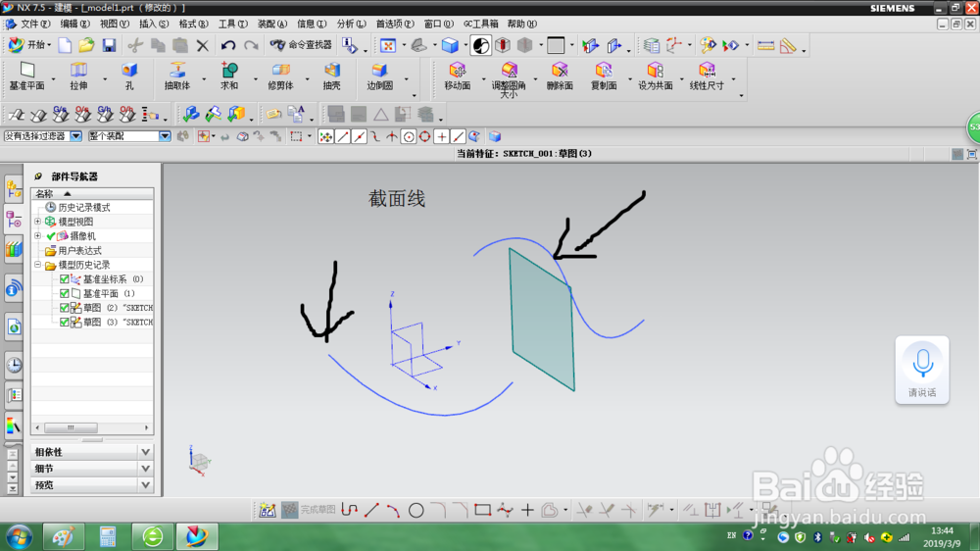Viewport: 980px width, 551px height.
Task: Click the 请说话 microphone button
Action: tap(922, 370)
